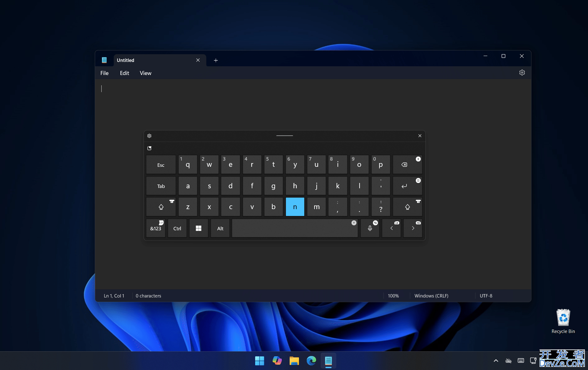Open Notepad settings gear icon
The width and height of the screenshot is (588, 370).
click(522, 73)
